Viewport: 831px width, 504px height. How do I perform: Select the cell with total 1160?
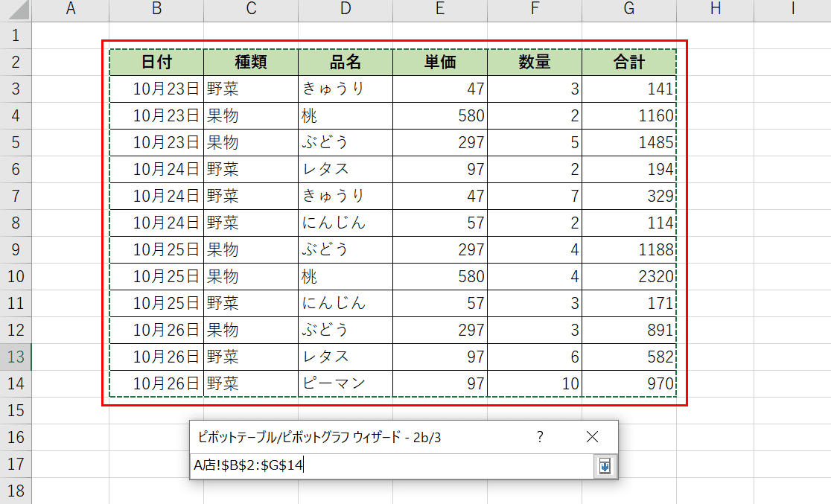629,115
